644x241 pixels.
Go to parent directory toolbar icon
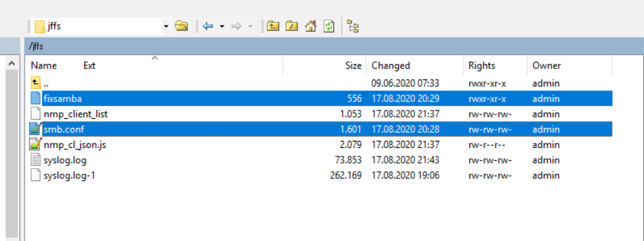pyautogui.click(x=272, y=26)
